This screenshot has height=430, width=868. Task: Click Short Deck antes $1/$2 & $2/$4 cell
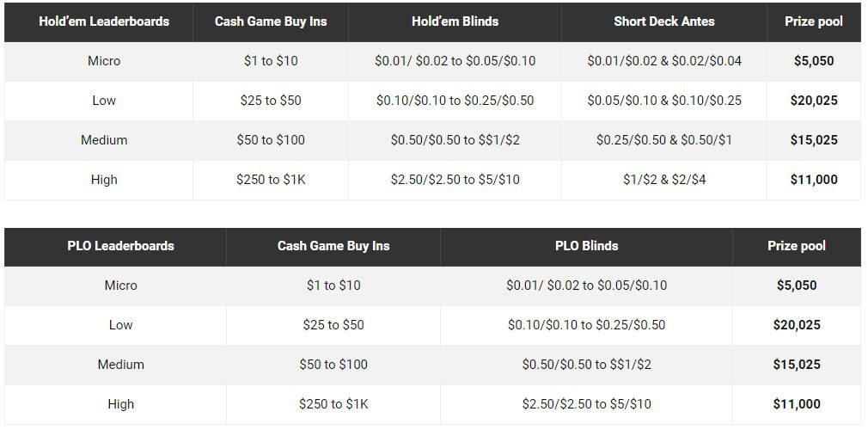click(x=663, y=180)
